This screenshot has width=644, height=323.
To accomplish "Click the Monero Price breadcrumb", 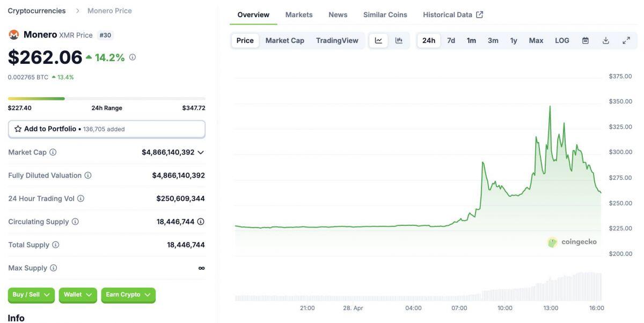I will (x=109, y=11).
